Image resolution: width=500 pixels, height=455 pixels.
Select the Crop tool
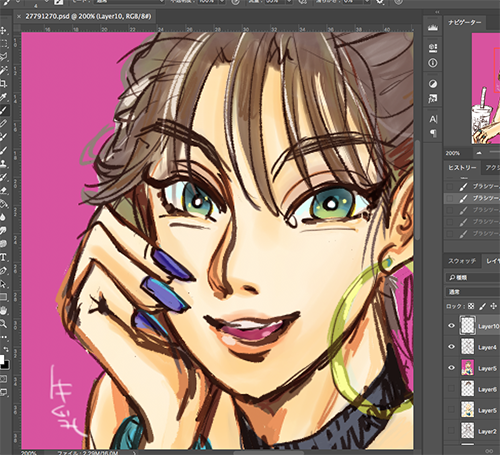(x=4, y=83)
